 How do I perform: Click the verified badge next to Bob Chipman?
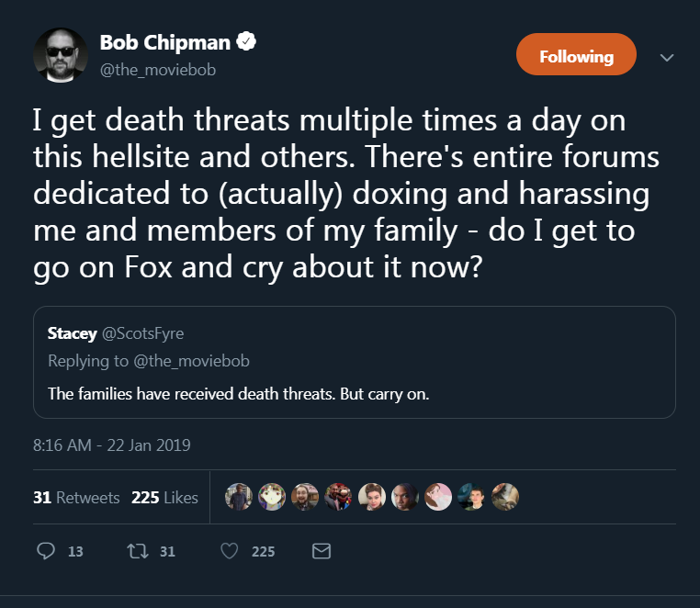[x=246, y=41]
